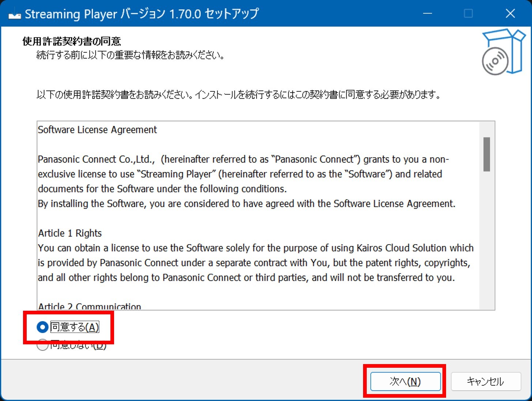Click the 使用許諾契約書の同意 page heading
Image resolution: width=532 pixels, height=401 pixels.
pyautogui.click(x=72, y=41)
